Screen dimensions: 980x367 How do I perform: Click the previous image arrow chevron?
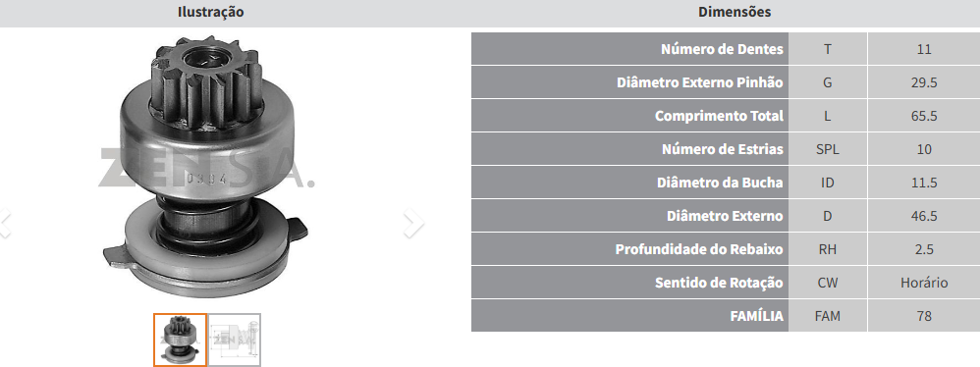(x=4, y=224)
